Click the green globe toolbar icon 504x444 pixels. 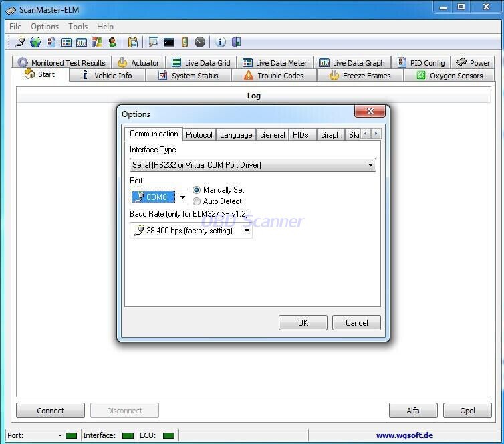coord(35,42)
